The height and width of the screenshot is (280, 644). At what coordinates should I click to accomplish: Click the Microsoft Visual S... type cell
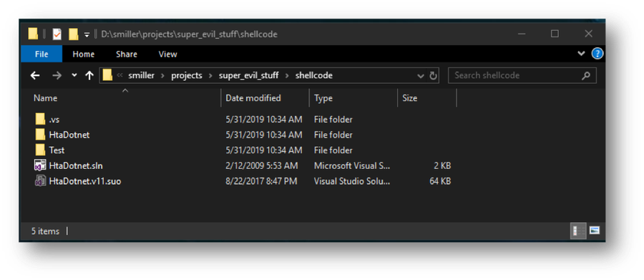pos(352,165)
